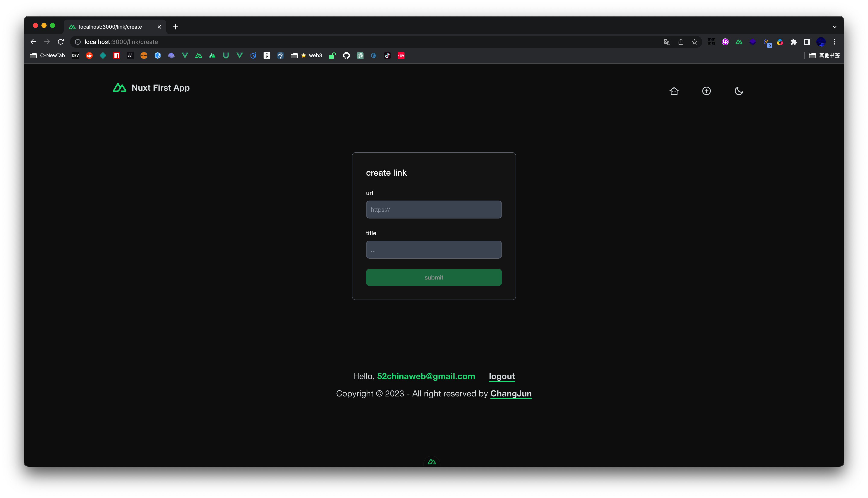Focus the url input field

click(x=434, y=209)
